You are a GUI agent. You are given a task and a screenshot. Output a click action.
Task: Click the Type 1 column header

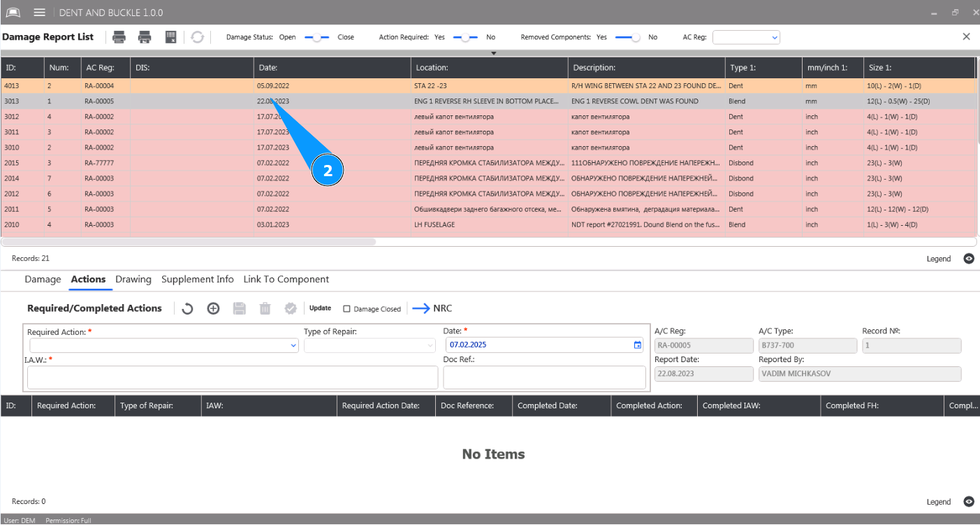[764, 68]
